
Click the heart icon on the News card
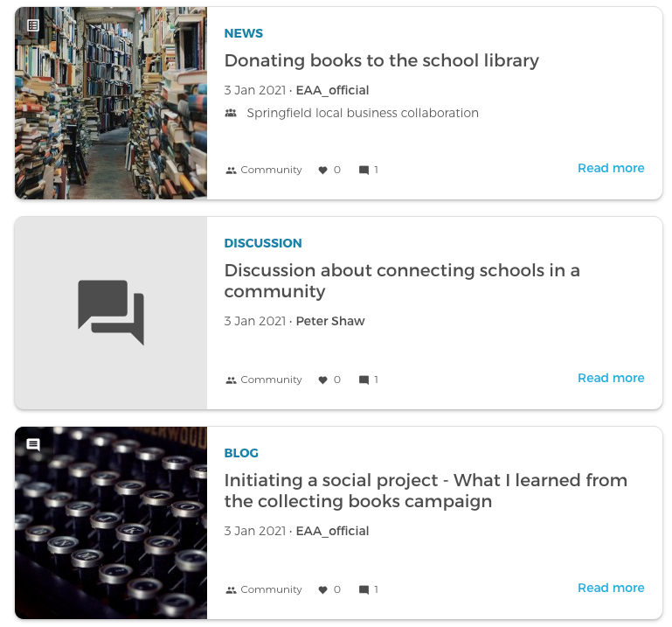(322, 171)
